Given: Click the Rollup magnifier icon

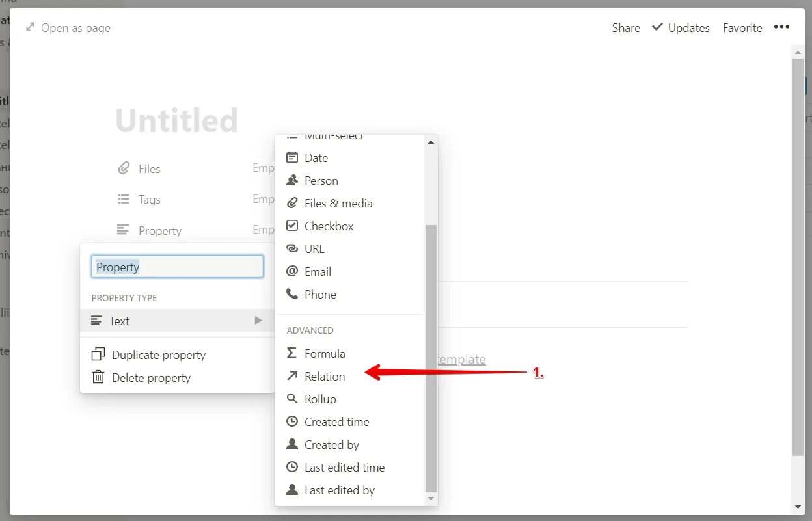Looking at the screenshot, I should (292, 399).
